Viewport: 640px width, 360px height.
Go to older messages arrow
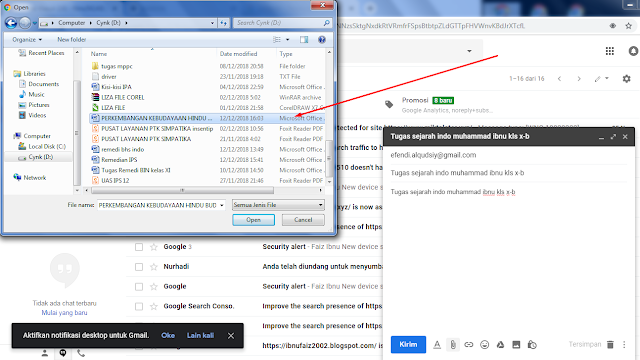point(579,79)
